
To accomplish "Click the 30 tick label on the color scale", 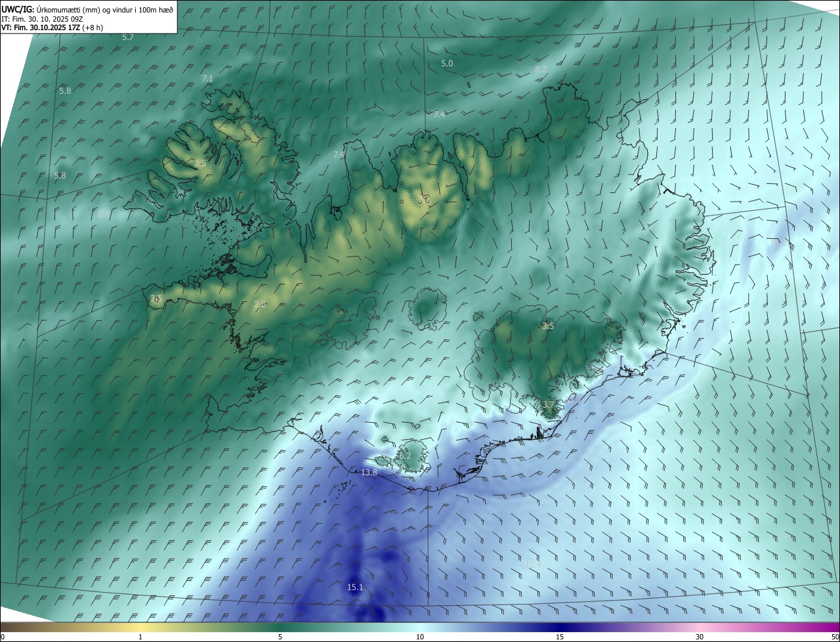I will coord(700,637).
